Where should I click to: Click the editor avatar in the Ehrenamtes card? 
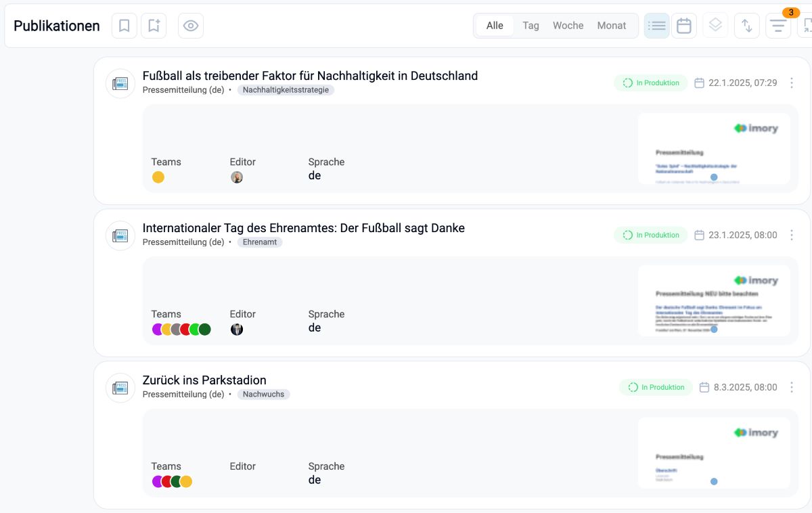237,330
